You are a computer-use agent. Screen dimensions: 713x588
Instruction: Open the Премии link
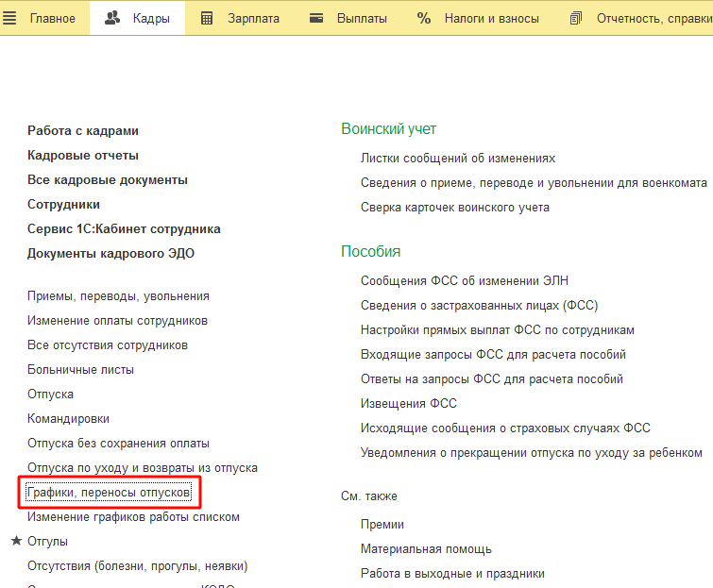(x=382, y=525)
